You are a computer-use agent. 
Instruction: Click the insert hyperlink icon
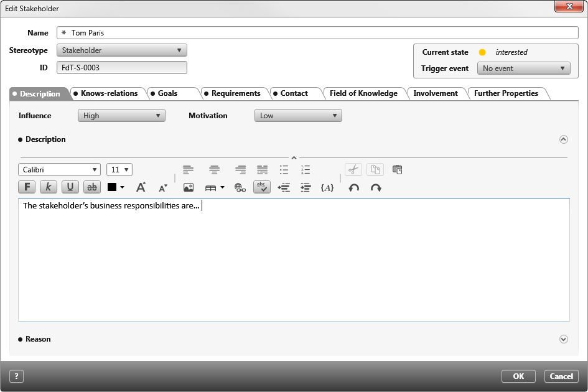(x=240, y=187)
